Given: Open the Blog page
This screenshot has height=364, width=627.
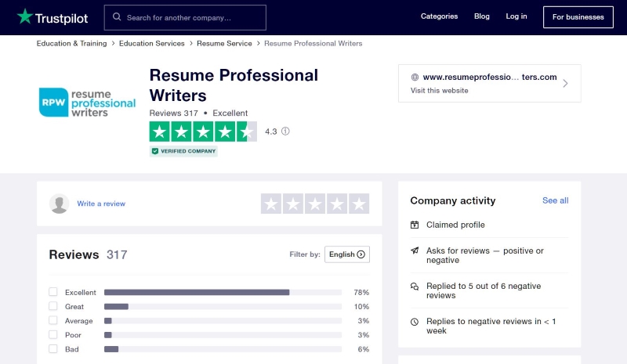Looking at the screenshot, I should click(x=482, y=16).
